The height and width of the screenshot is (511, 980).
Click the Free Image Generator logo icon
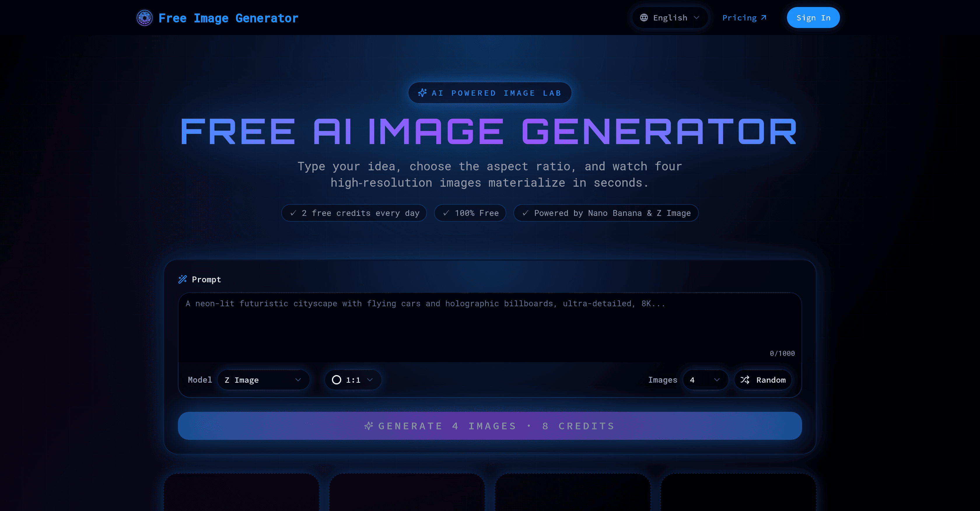click(x=145, y=17)
